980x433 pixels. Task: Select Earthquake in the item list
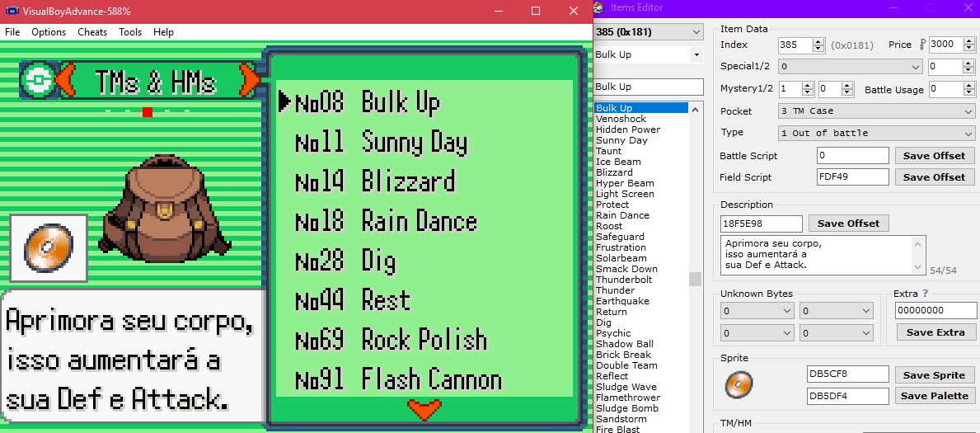coord(622,301)
